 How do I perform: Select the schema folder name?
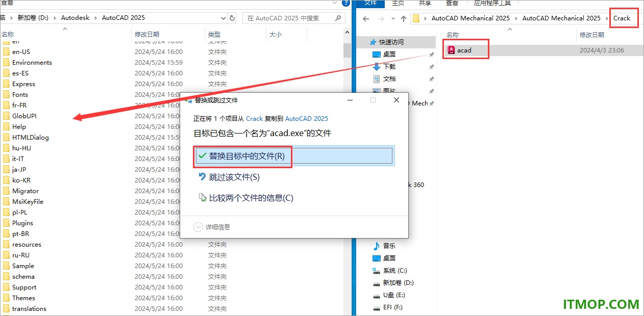point(23,276)
